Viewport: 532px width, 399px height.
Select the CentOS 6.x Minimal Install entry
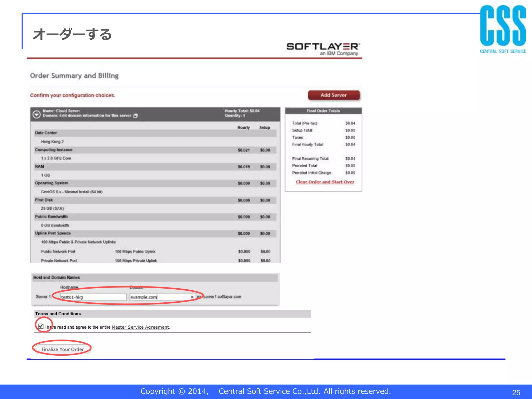click(x=72, y=192)
